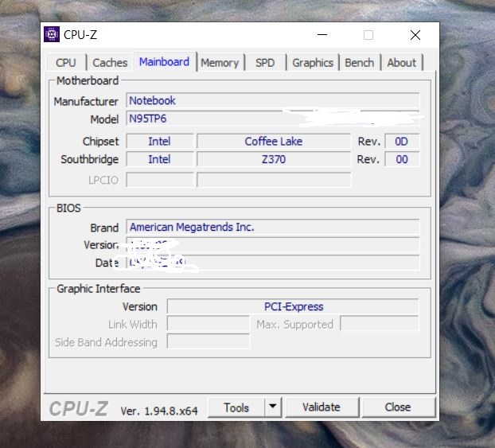Viewport: 495px width, 448px height.
Task: Click the Motherboard group label
Action: [88, 81]
